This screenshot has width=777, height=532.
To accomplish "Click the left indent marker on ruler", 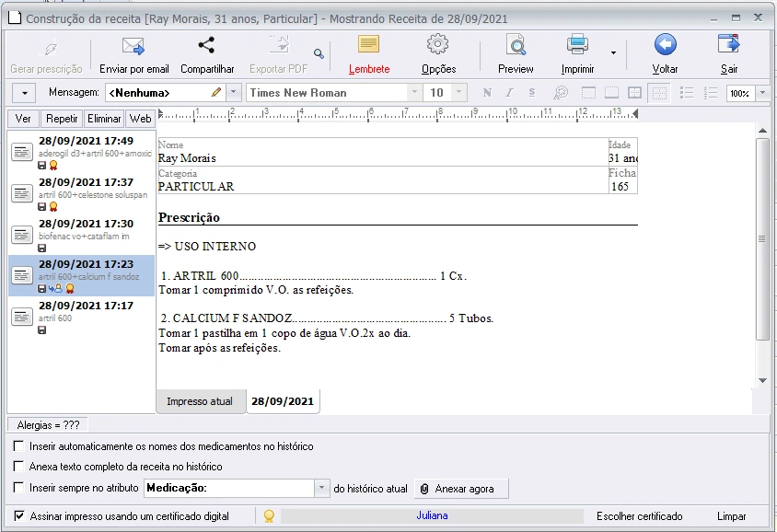I will point(160,114).
